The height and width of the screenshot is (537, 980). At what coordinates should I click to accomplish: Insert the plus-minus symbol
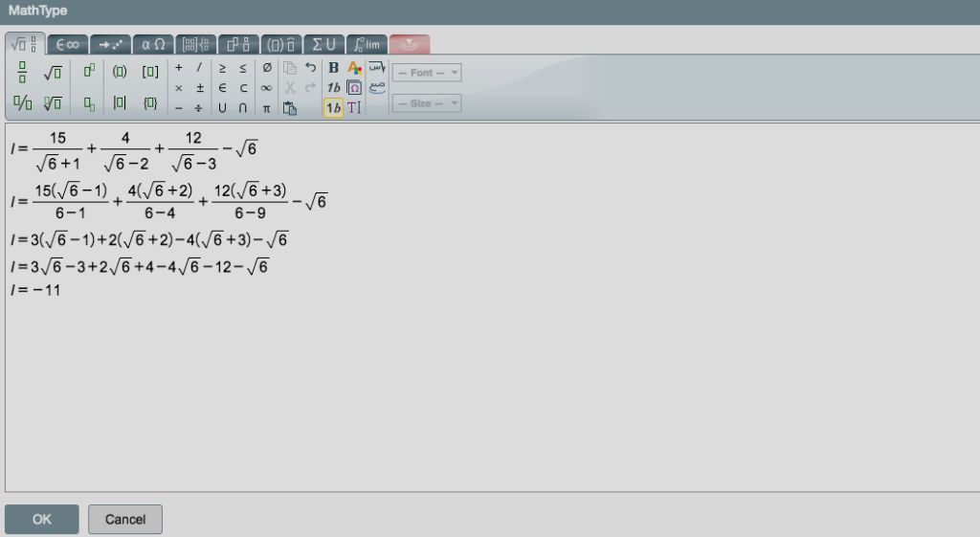(199, 88)
